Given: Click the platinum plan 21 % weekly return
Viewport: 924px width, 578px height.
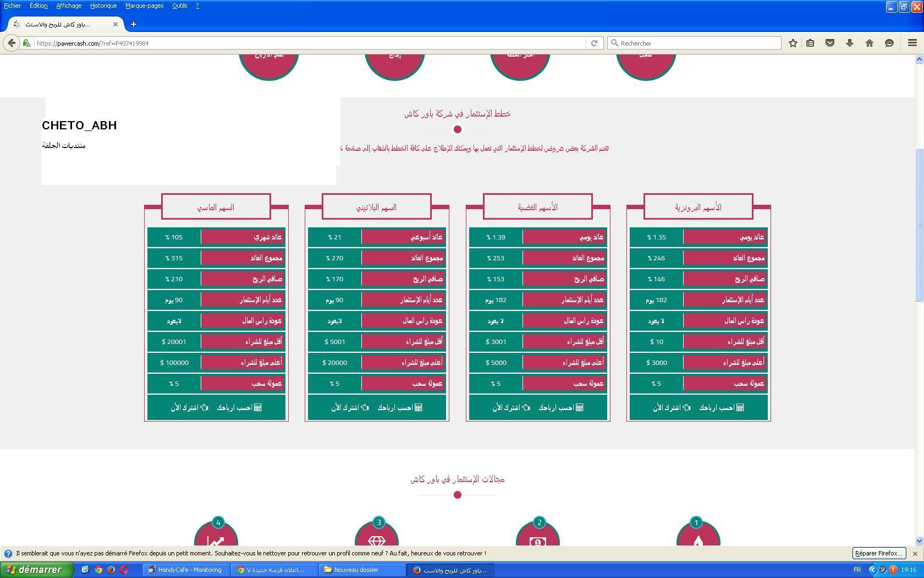Looking at the screenshot, I should pyautogui.click(x=335, y=237).
